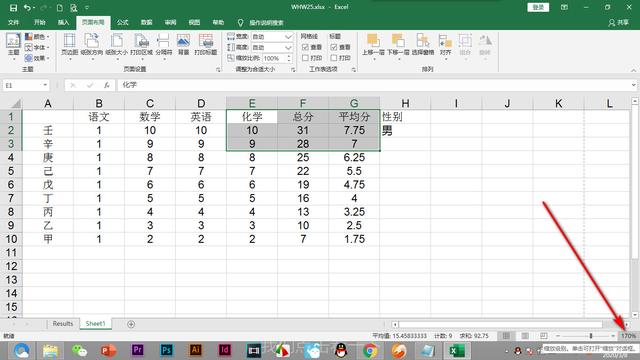The width and height of the screenshot is (640, 360).
Task: Click the cell with value 6.25
Action: click(354, 158)
